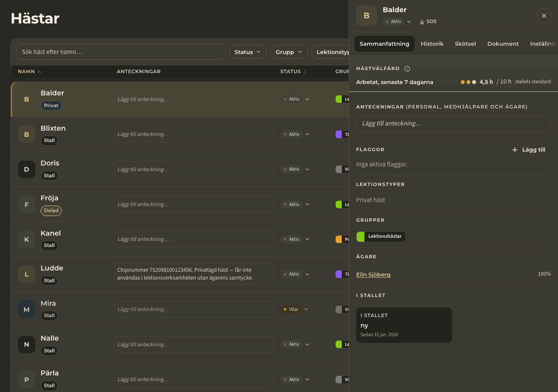Open the Skötsel tab
The height and width of the screenshot is (392, 558).
click(465, 44)
